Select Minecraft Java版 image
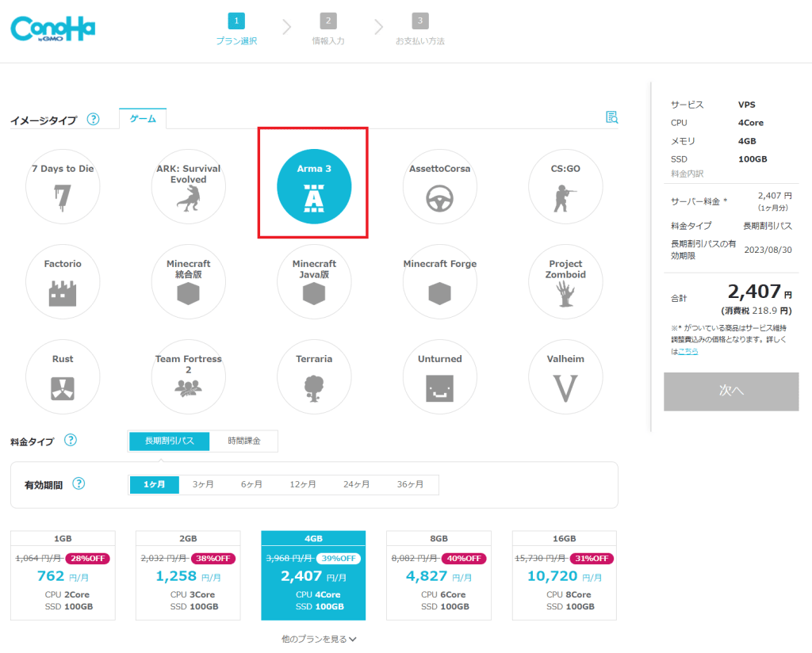Viewport: 812px width, 653px height. 314,282
